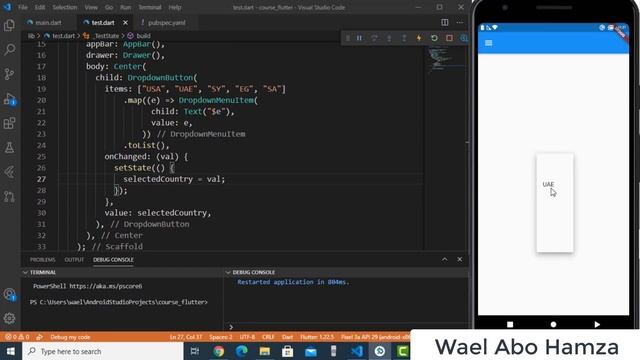Screen dimensions: 640x360
Task: Split the editor to the right
Action: pos(444,22)
